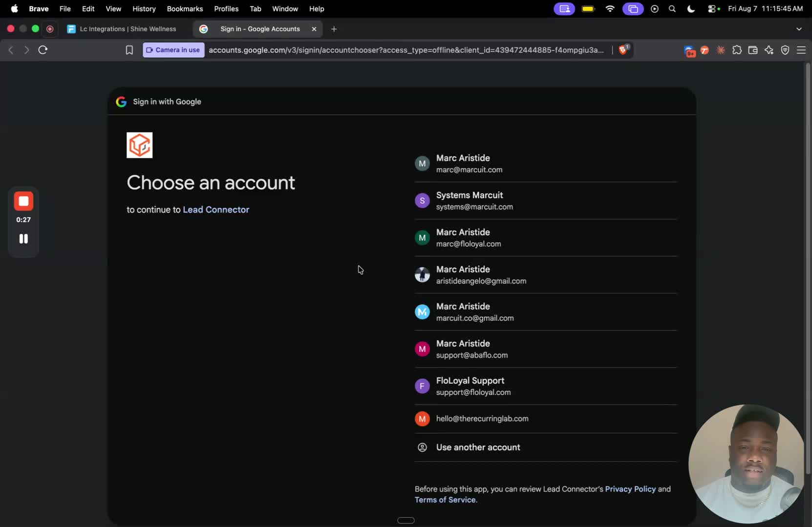The width and height of the screenshot is (812, 527).
Task: Click the page vertical scrollbar
Action: (808, 269)
